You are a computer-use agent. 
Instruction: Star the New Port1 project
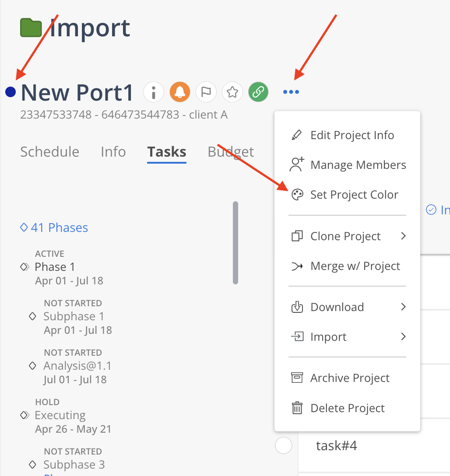[232, 92]
